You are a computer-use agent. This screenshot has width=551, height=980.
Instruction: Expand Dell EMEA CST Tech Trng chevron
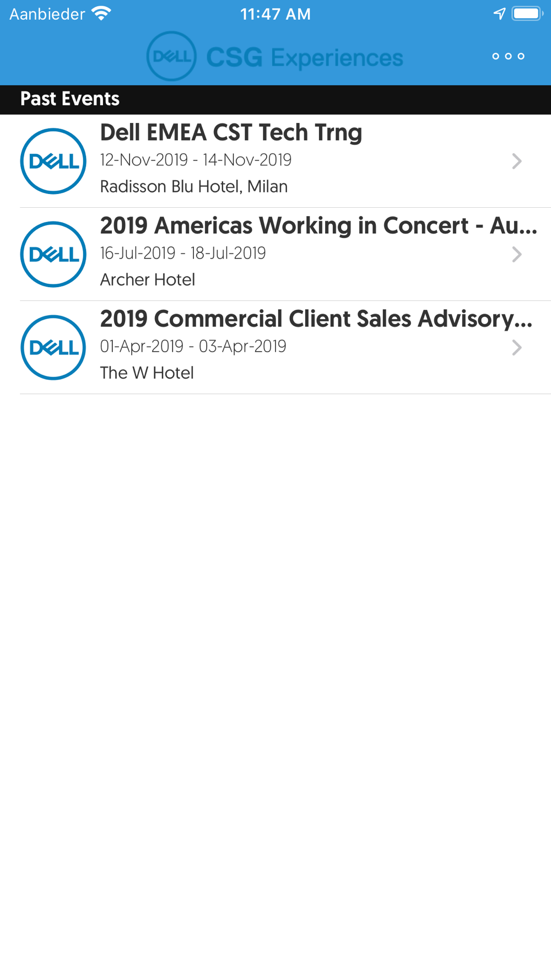coord(516,161)
